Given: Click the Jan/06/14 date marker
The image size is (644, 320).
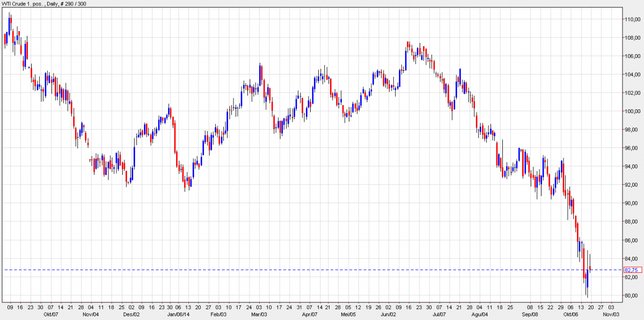Looking at the screenshot, I should (x=178, y=314).
